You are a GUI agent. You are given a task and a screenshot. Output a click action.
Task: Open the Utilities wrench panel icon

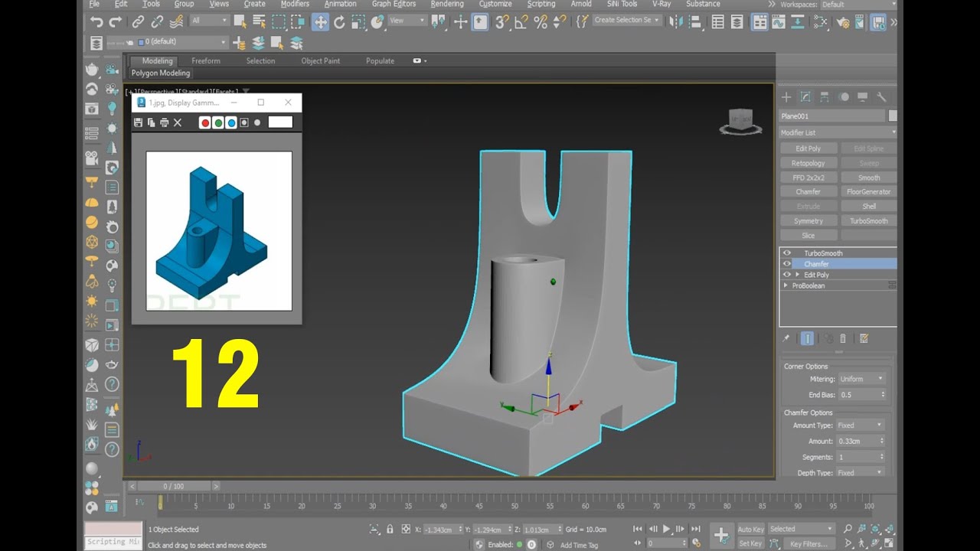click(x=881, y=97)
